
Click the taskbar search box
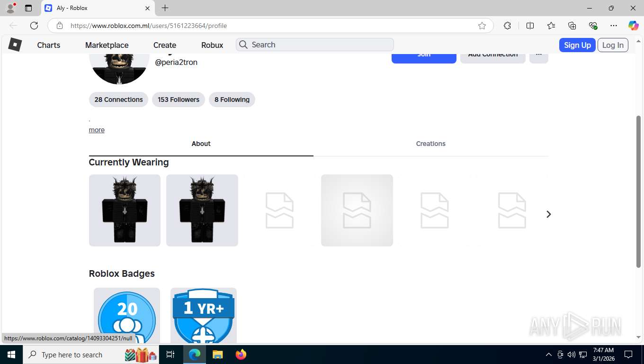click(91, 355)
